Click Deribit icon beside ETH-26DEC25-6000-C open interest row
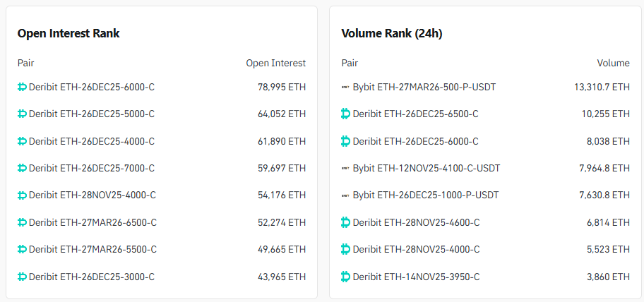The image size is (644, 302). tap(22, 87)
